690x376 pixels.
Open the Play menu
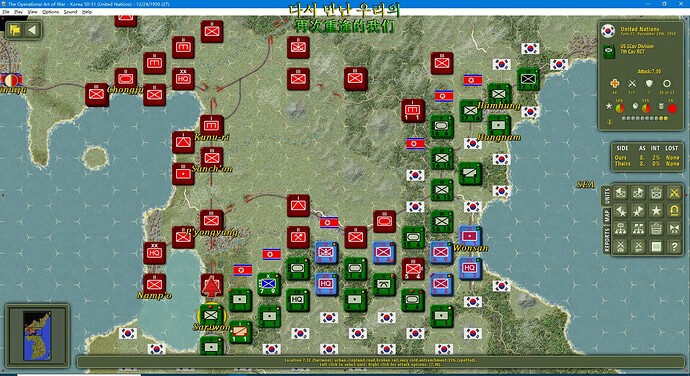18,12
